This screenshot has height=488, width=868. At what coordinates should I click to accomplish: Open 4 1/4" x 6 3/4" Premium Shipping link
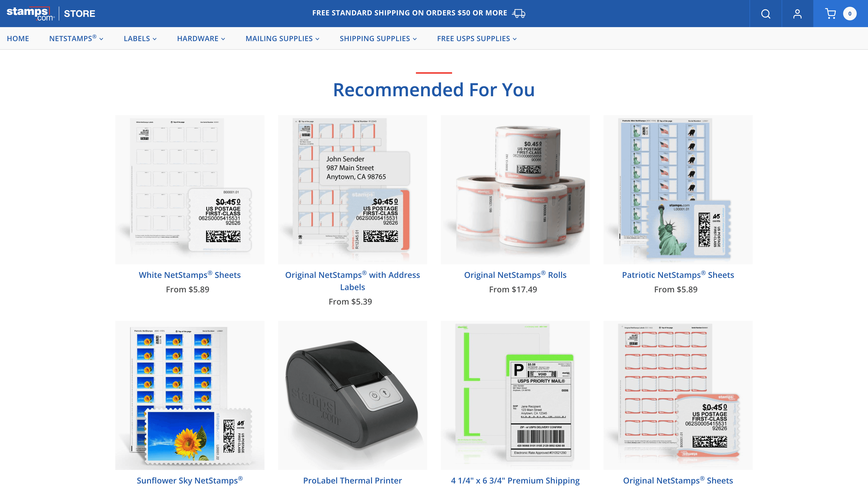coord(515,480)
